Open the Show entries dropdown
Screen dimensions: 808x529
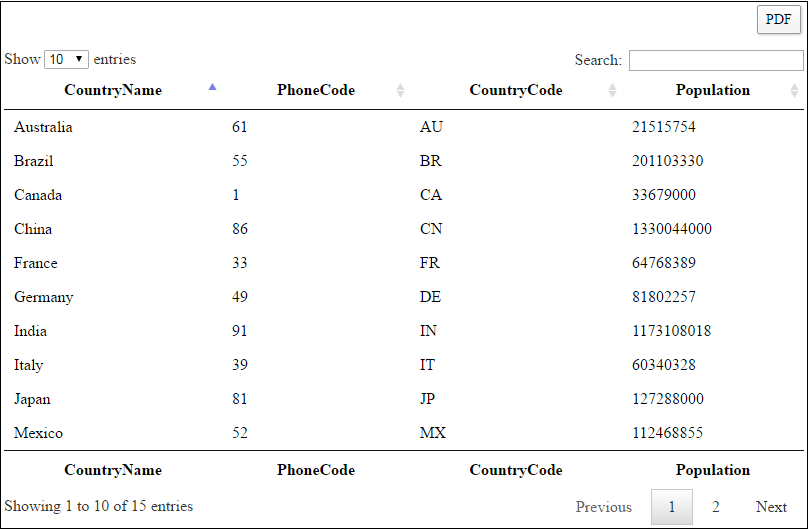click(x=66, y=59)
